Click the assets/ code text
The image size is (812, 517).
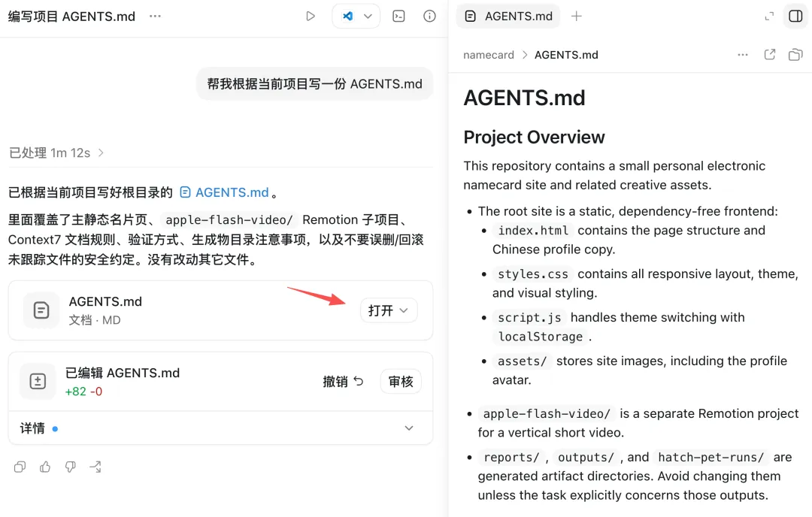(x=522, y=361)
